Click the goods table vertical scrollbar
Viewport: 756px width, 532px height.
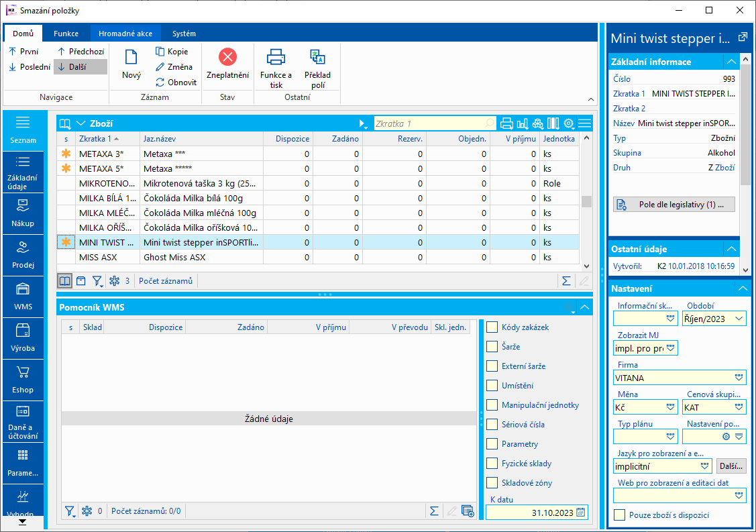point(586,201)
